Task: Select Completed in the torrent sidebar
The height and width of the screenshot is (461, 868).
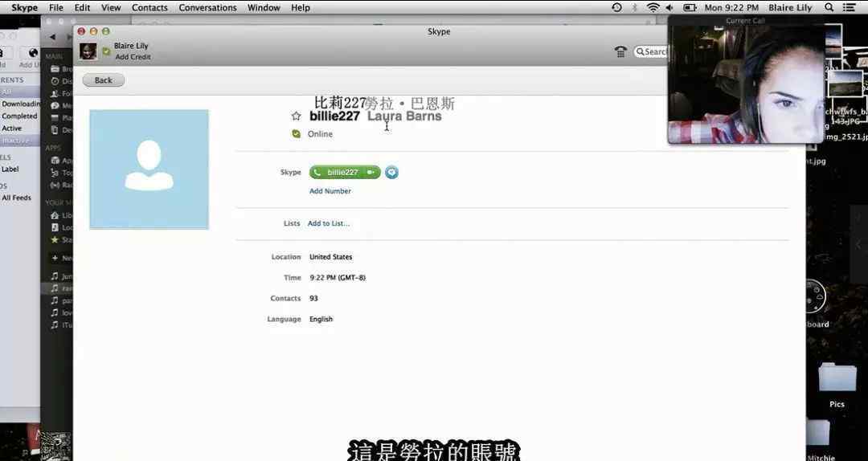Action: click(19, 116)
